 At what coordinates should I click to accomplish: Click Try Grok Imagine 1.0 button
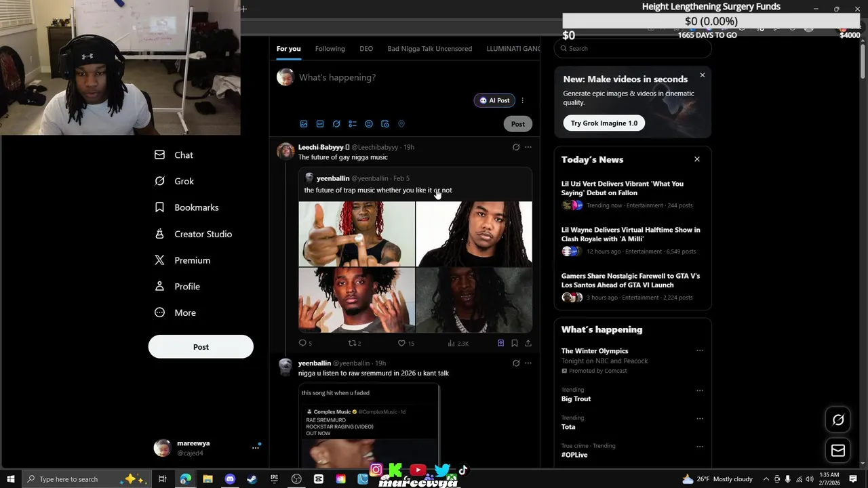point(604,123)
